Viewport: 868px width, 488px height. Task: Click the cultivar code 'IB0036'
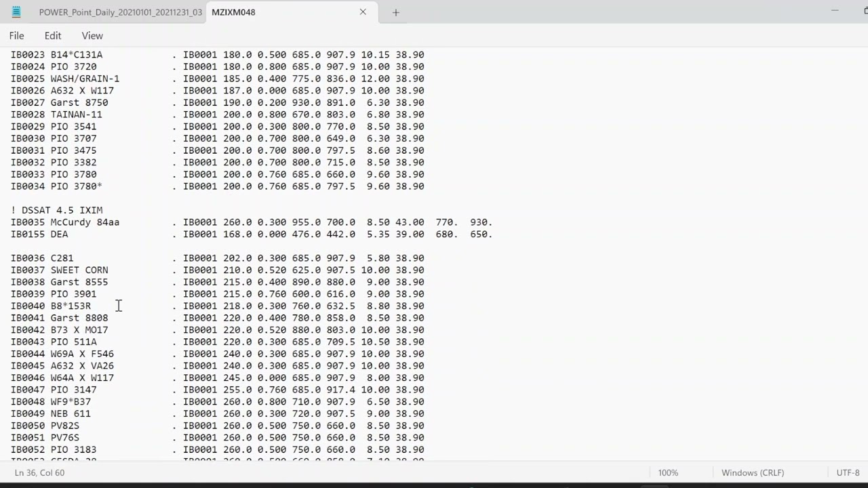click(x=28, y=258)
